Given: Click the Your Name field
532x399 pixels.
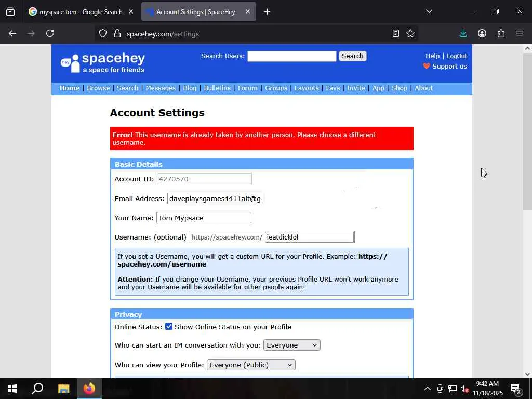Looking at the screenshot, I should (x=204, y=218).
